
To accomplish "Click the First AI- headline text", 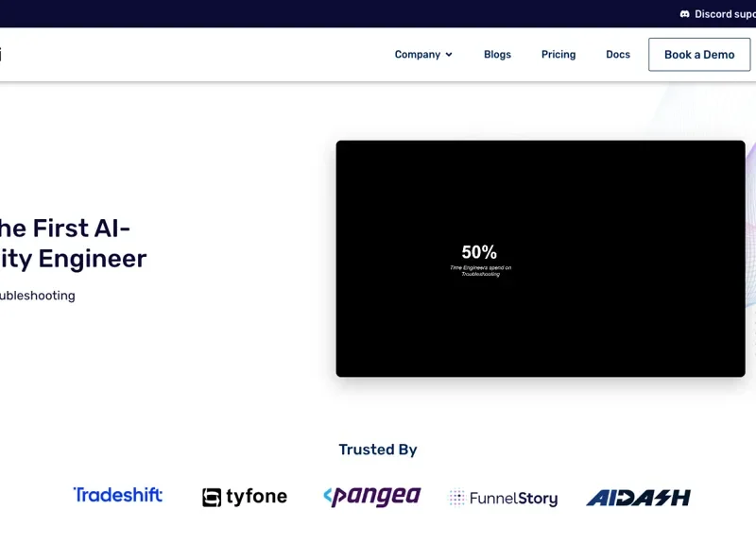I will click(64, 229).
